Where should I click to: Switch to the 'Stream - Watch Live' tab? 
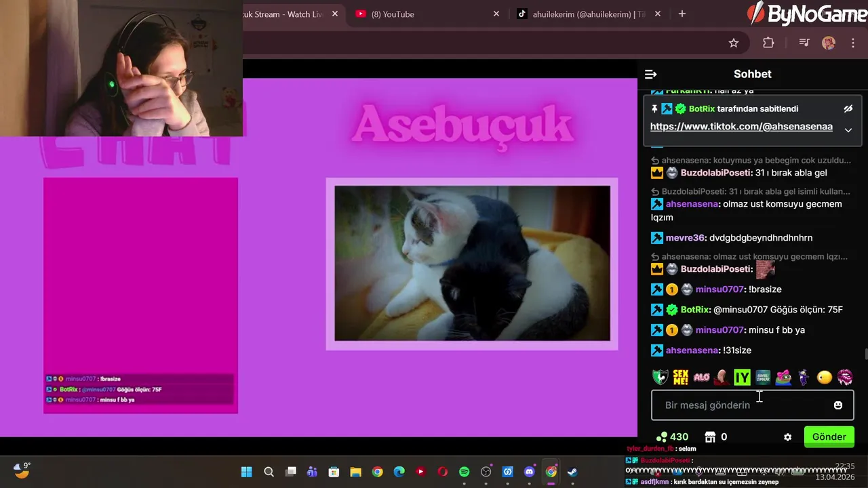point(283,14)
